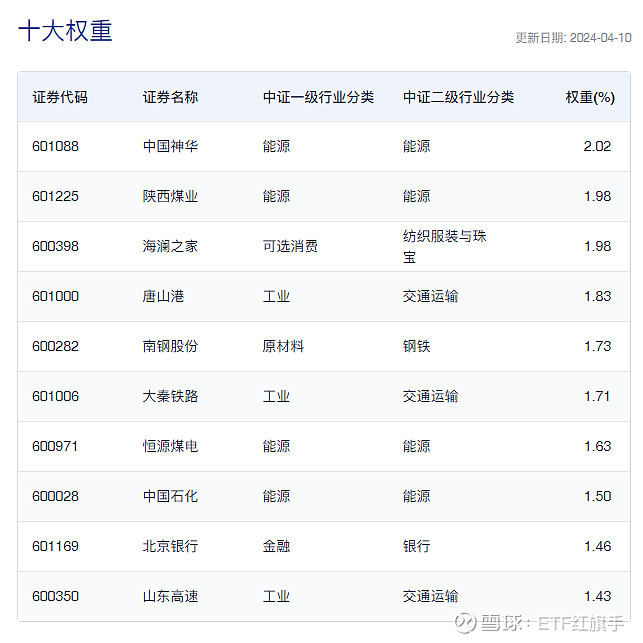Click 工业 in the 唐山港 row
This screenshot has height=643, width=643.
tap(276, 296)
